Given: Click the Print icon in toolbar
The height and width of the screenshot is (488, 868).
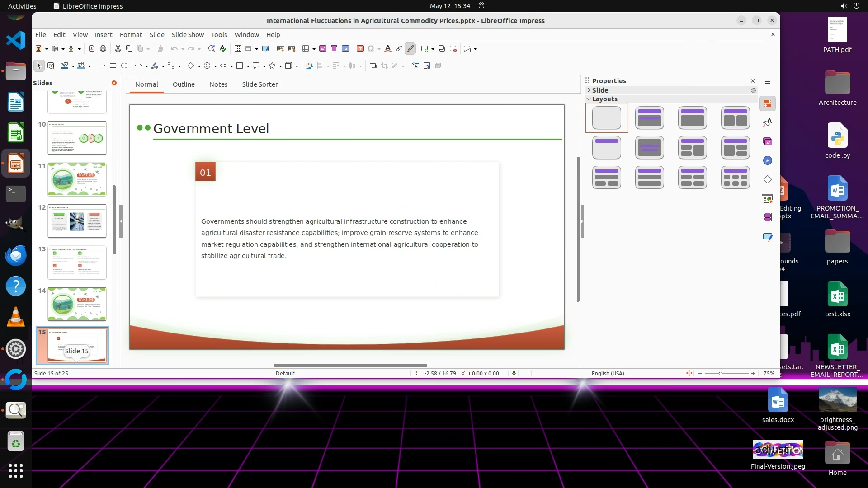Looking at the screenshot, I should pos(103,49).
